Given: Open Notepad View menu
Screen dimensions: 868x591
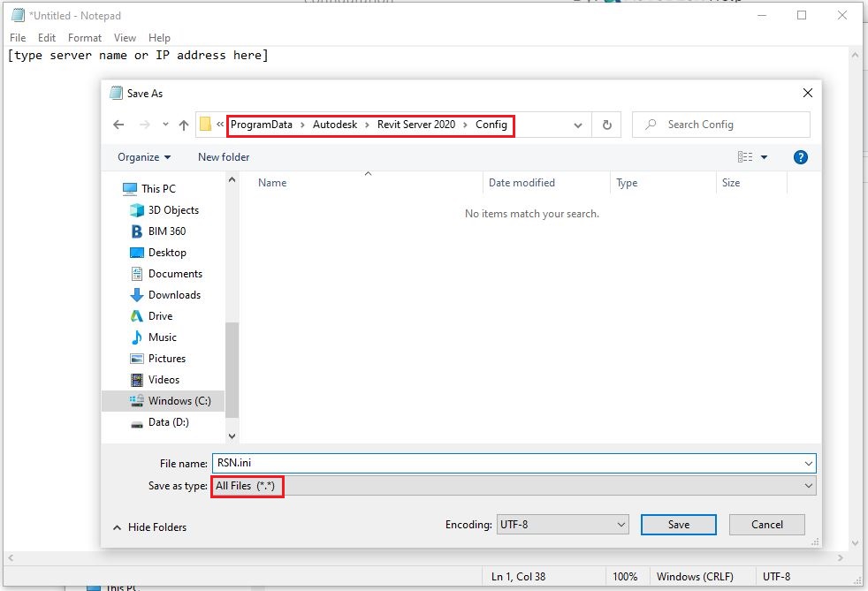Looking at the screenshot, I should [x=126, y=38].
